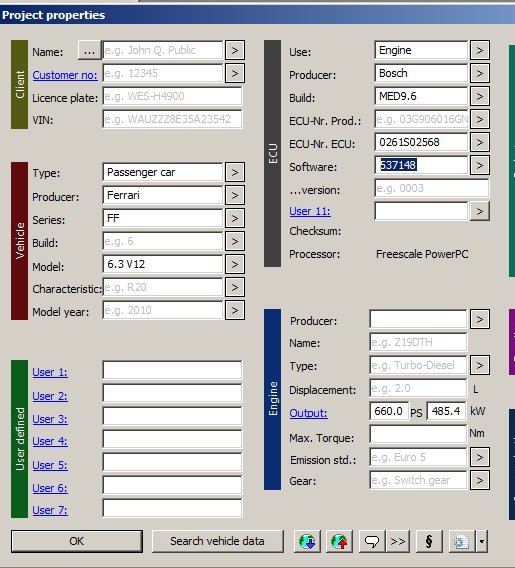Viewport: 515px width, 568px height.
Task: Click Search vehicle data button
Action: click(x=217, y=541)
